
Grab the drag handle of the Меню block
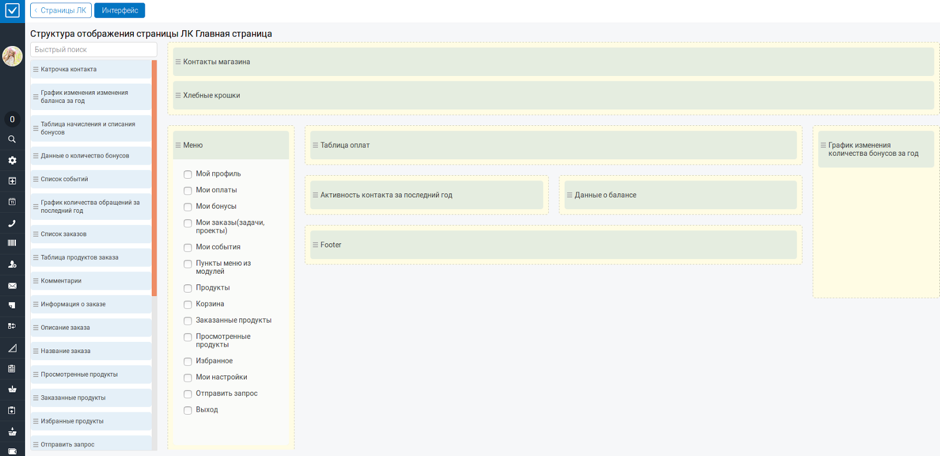[x=178, y=144]
